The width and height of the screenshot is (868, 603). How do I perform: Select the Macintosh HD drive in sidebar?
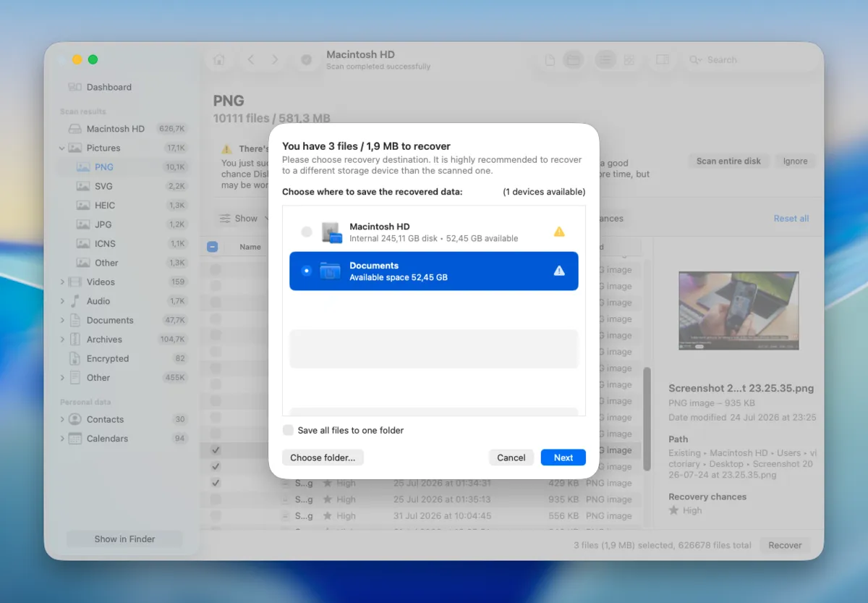click(x=116, y=129)
